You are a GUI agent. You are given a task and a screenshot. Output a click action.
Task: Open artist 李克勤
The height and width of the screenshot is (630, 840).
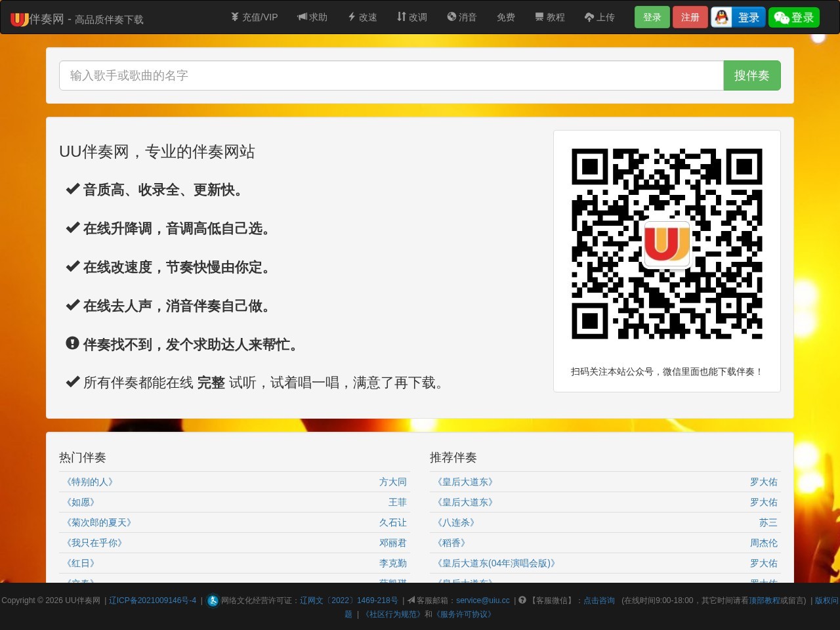393,563
